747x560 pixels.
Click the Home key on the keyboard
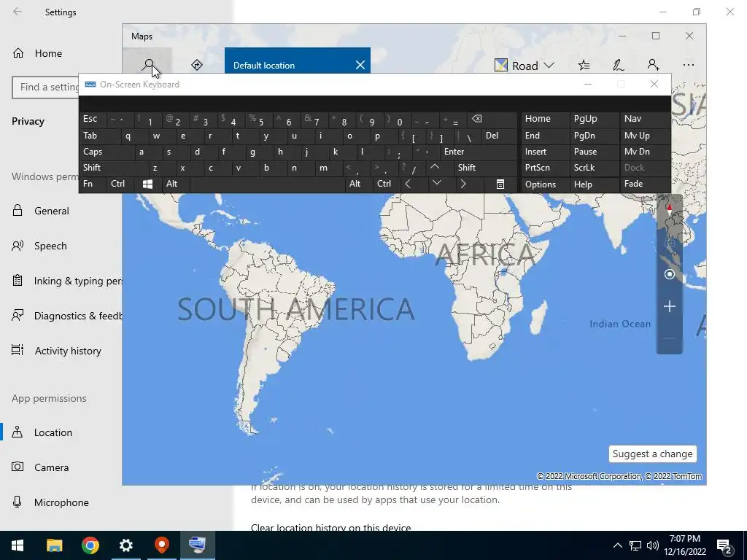(544, 119)
